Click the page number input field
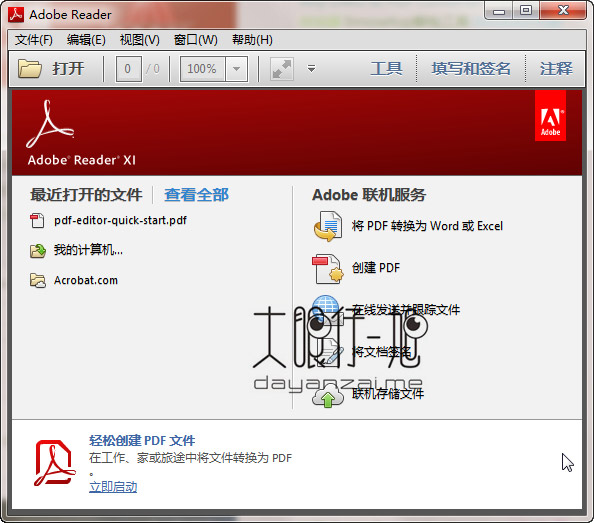This screenshot has width=594, height=523. [128, 69]
